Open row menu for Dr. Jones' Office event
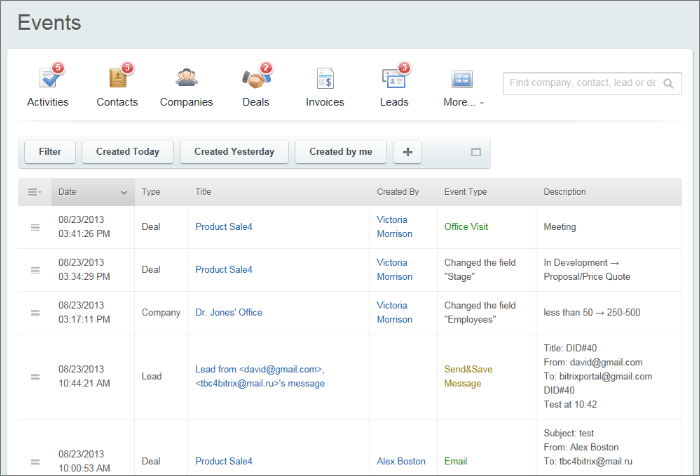 coord(35,313)
